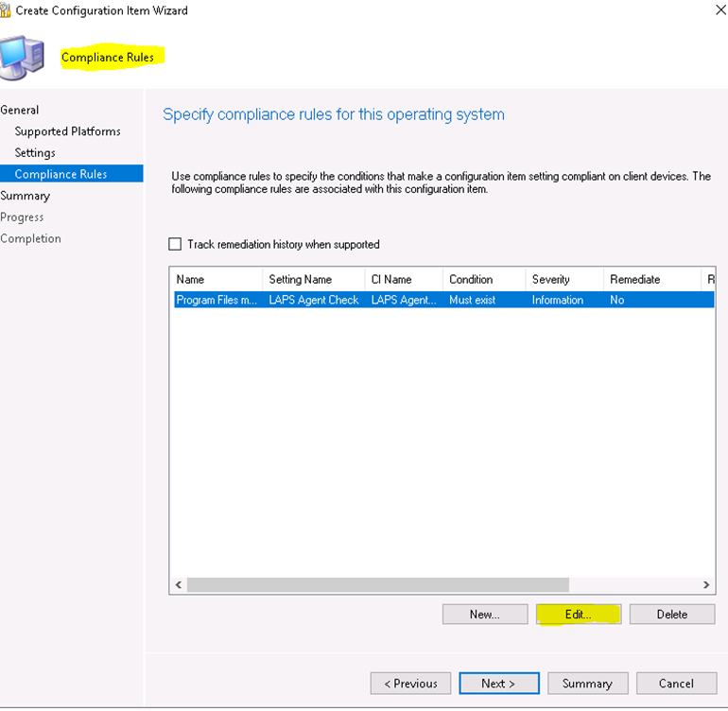Click the horizontal scrollbar thumb
The image size is (728, 711).
(378, 585)
